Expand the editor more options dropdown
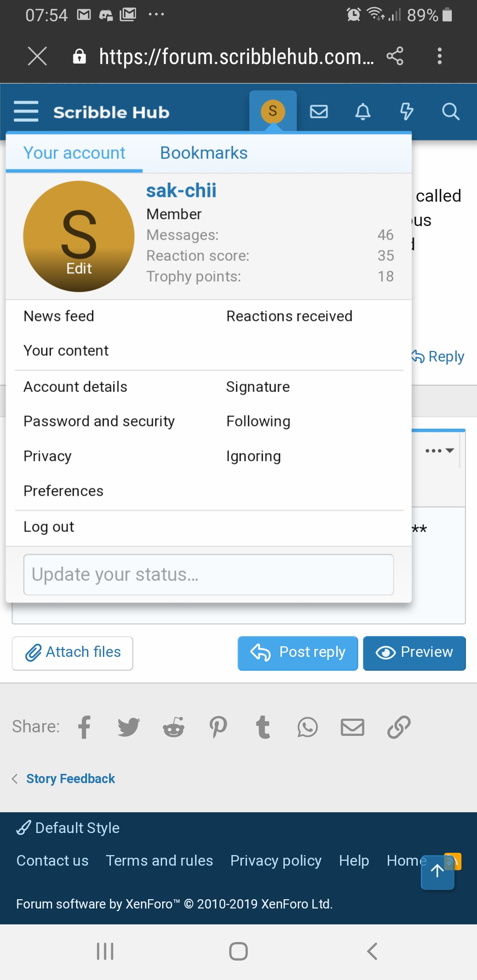 point(439,451)
